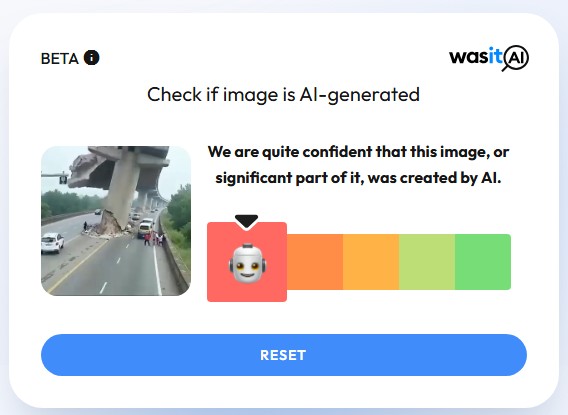Viewport: 568px width, 415px height.
Task: Select the red segment of the confidence scale
Action: 247,262
